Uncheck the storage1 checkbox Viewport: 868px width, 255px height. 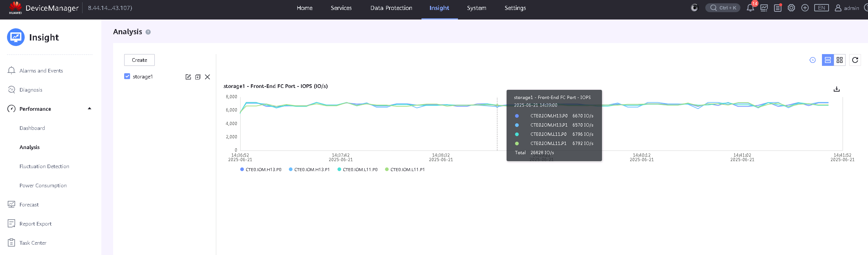click(127, 76)
